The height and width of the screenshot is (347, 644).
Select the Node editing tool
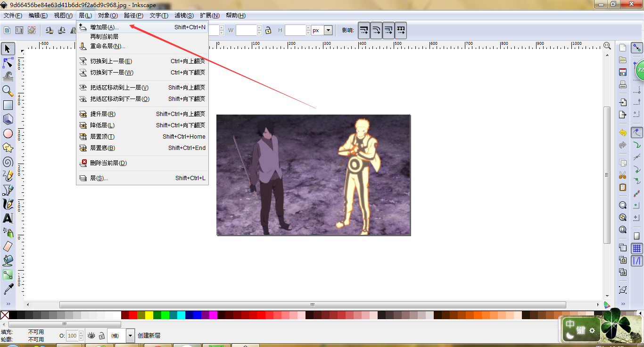(x=8, y=63)
